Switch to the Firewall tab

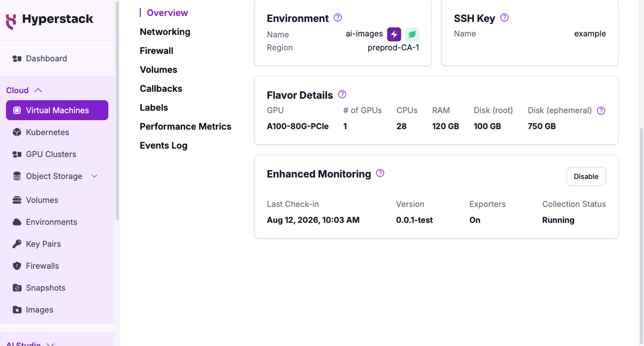click(x=156, y=51)
